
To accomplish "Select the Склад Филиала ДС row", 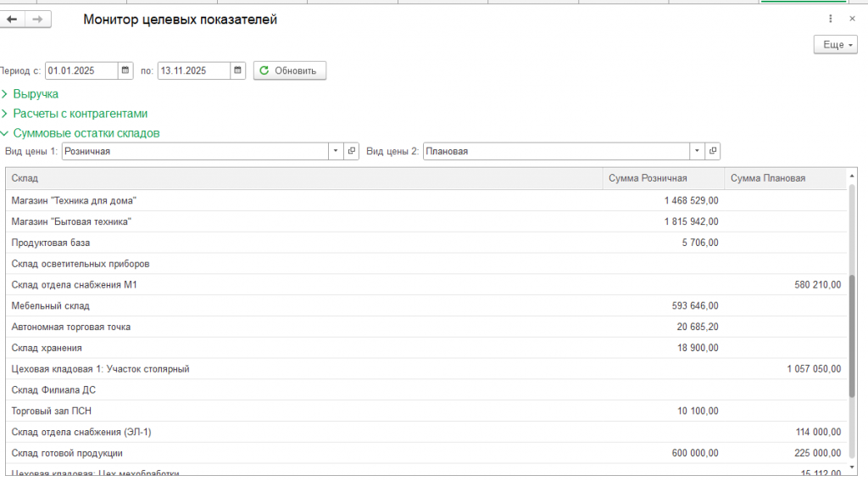I will coord(426,390).
